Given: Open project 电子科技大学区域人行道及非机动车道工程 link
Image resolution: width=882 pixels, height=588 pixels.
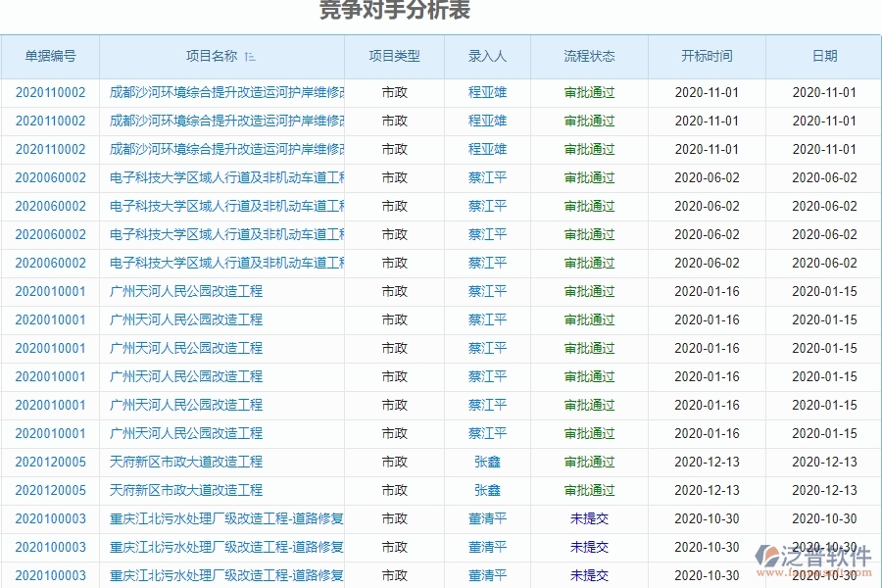Looking at the screenshot, I should (x=222, y=177).
